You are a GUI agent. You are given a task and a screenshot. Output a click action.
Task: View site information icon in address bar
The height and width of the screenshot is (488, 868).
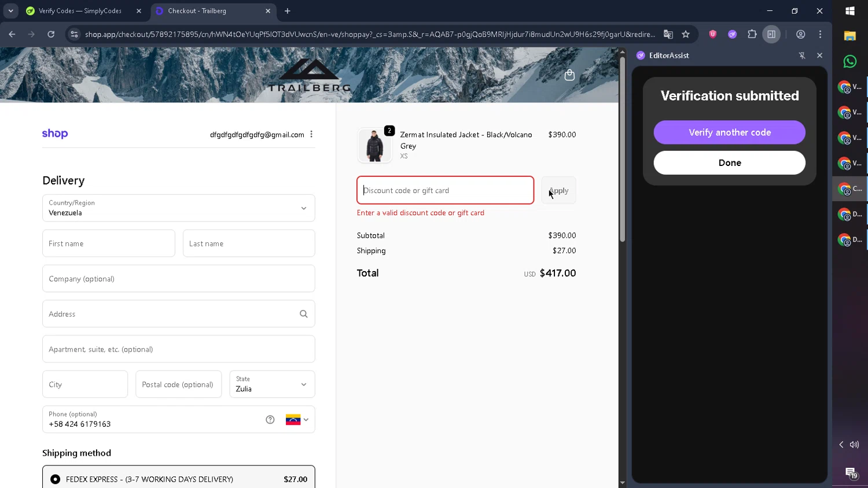click(x=74, y=34)
